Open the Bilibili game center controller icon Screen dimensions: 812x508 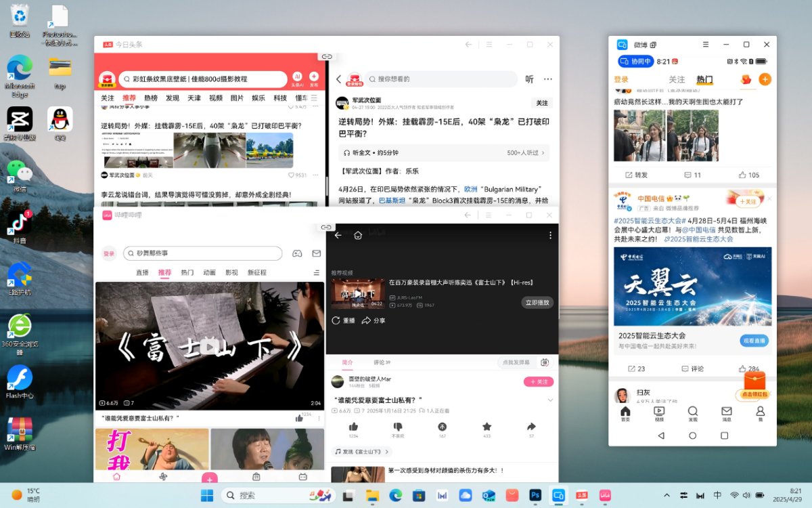point(296,253)
